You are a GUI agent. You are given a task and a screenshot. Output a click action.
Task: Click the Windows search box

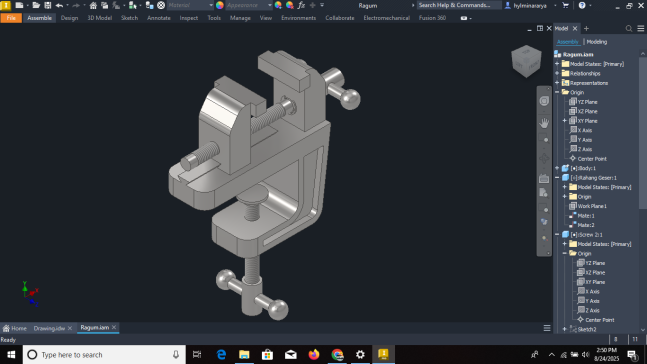point(103,355)
